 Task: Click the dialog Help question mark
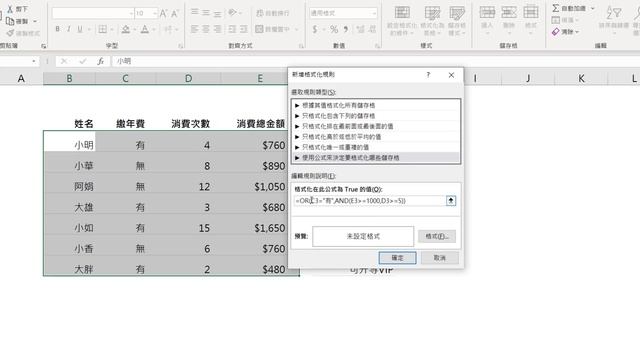pyautogui.click(x=428, y=75)
